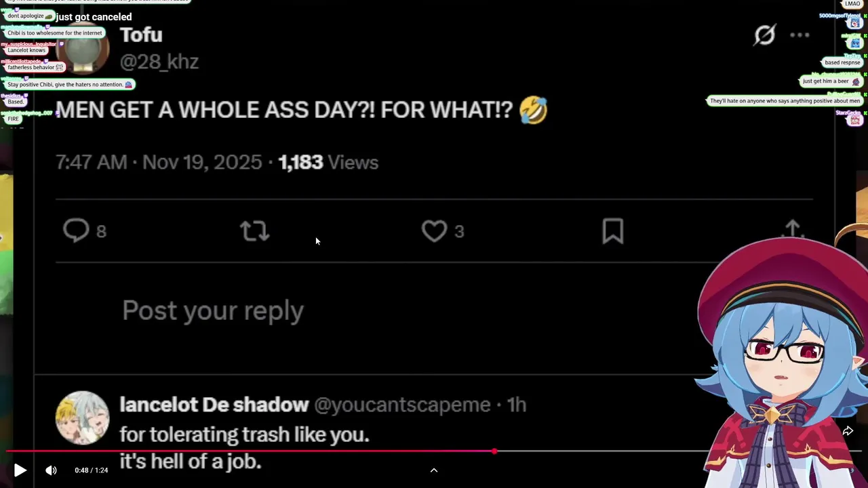
Task: Open the @28_khz handle link
Action: tap(159, 62)
